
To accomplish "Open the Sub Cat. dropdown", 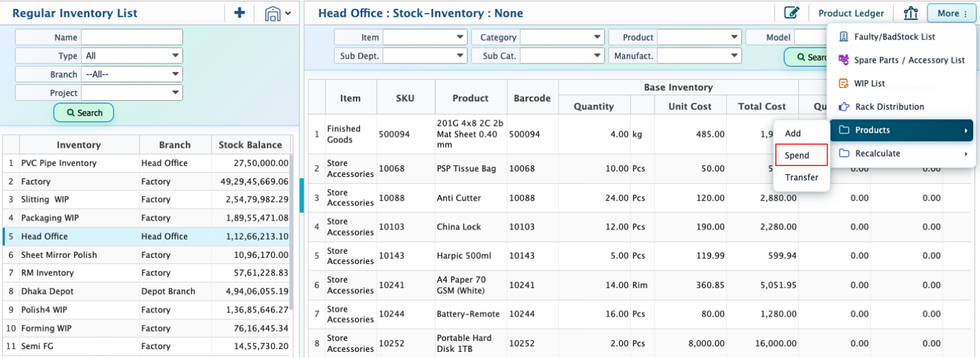I will point(562,56).
